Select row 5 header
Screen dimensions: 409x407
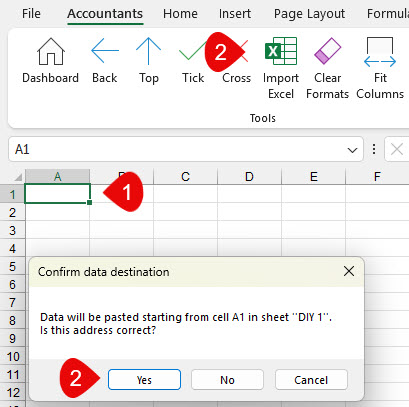pyautogui.click(x=12, y=266)
